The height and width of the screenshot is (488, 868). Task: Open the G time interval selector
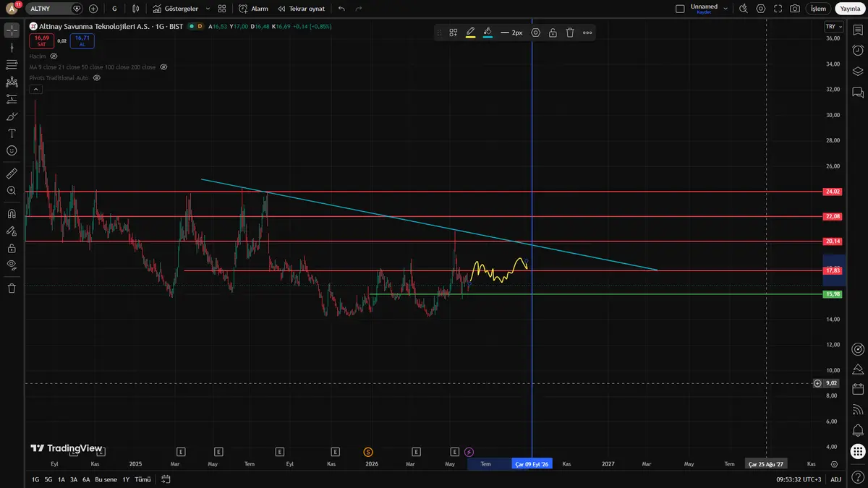[114, 9]
